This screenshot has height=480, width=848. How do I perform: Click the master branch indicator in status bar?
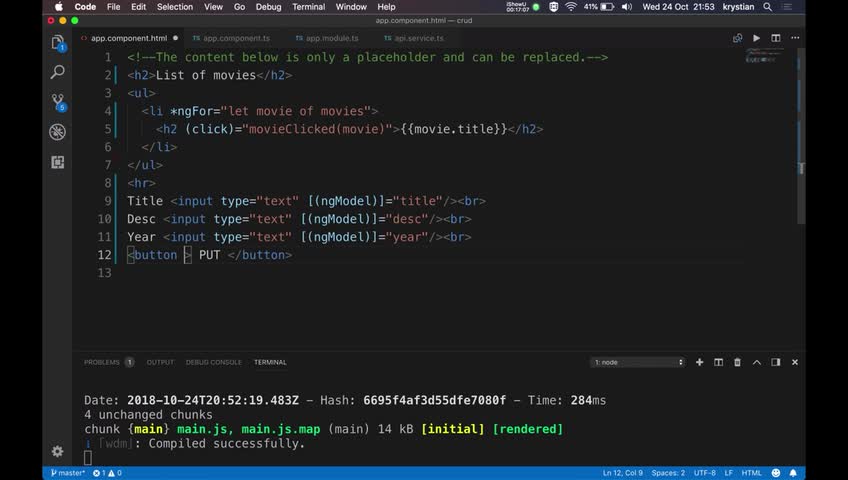click(68, 473)
